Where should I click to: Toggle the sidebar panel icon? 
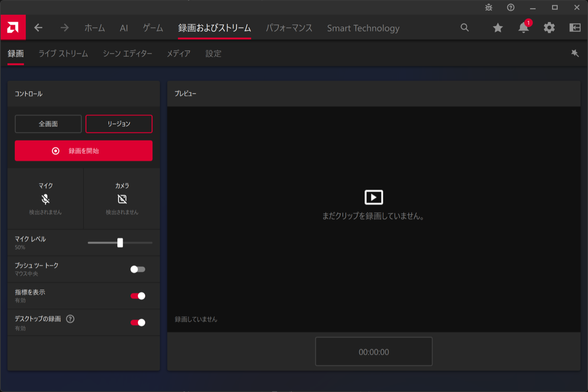[x=575, y=28]
